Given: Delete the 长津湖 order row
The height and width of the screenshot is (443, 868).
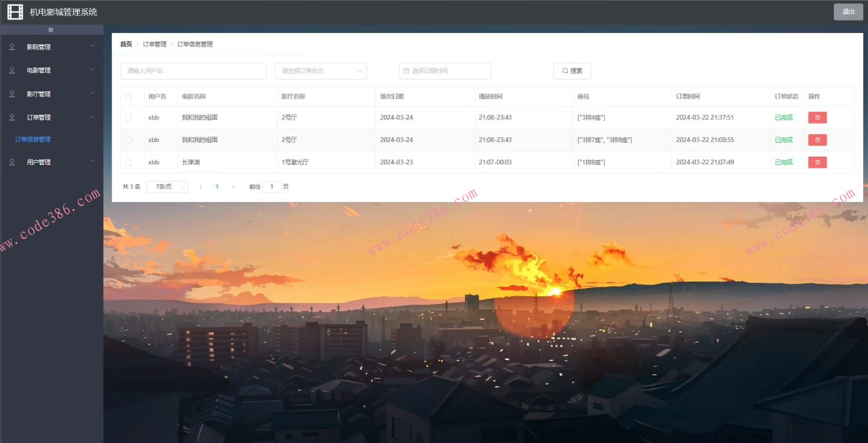Looking at the screenshot, I should [817, 163].
